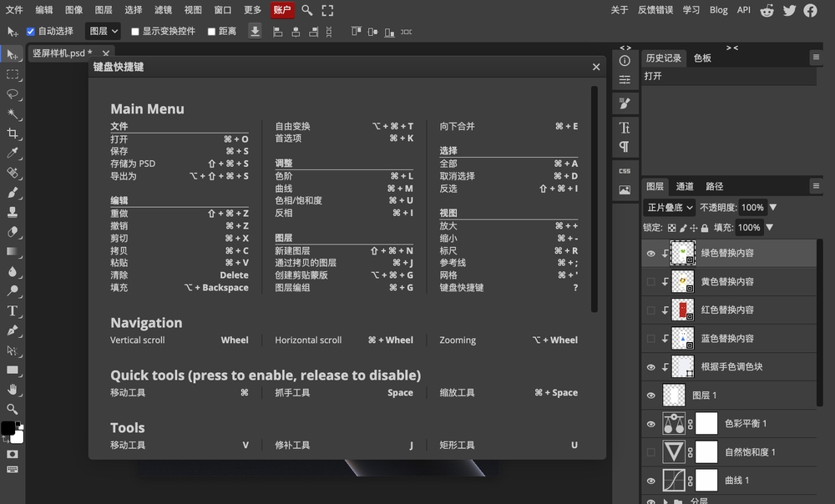The height and width of the screenshot is (504, 835).
Task: Open the info panel icon
Action: pos(625,61)
